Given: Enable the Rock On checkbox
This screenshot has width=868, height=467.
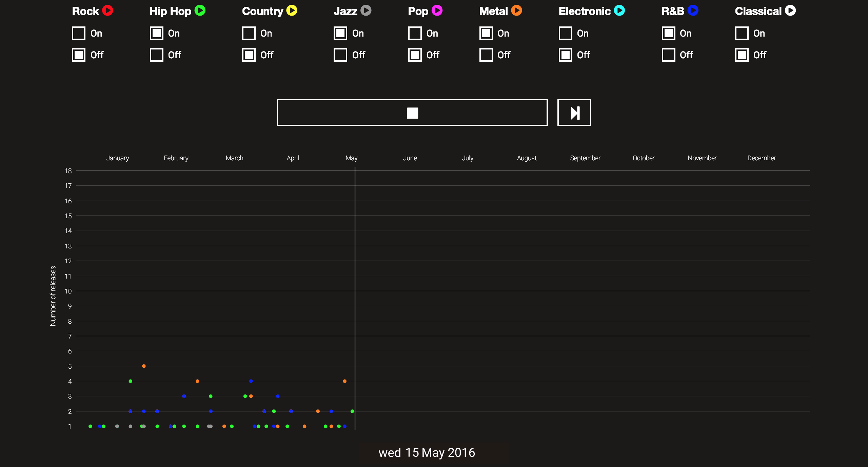Looking at the screenshot, I should [x=78, y=33].
